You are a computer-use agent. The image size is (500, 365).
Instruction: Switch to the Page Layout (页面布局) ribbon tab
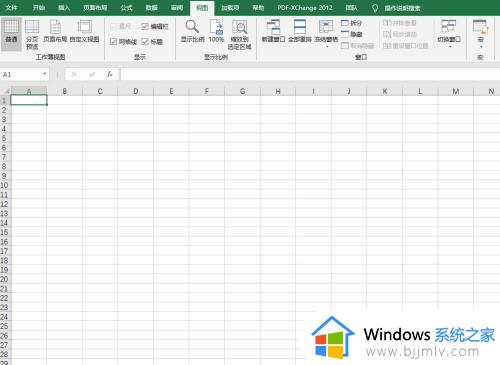(x=95, y=8)
